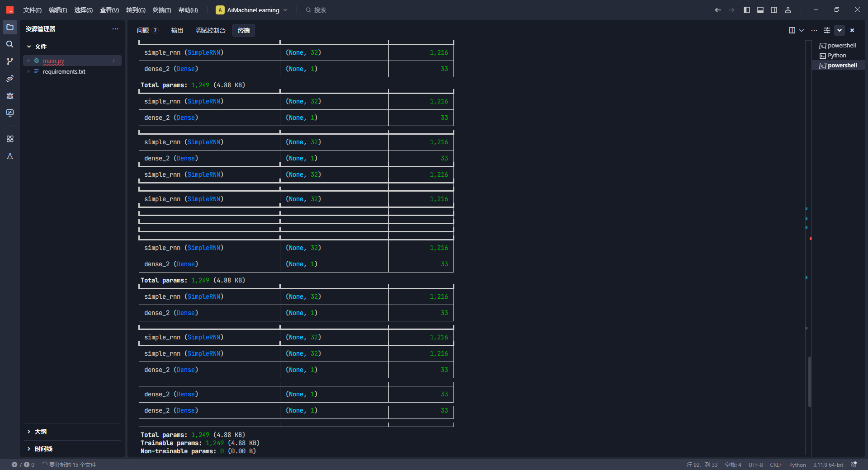
Task: Switch to the 调试控制台 tab
Action: (211, 30)
